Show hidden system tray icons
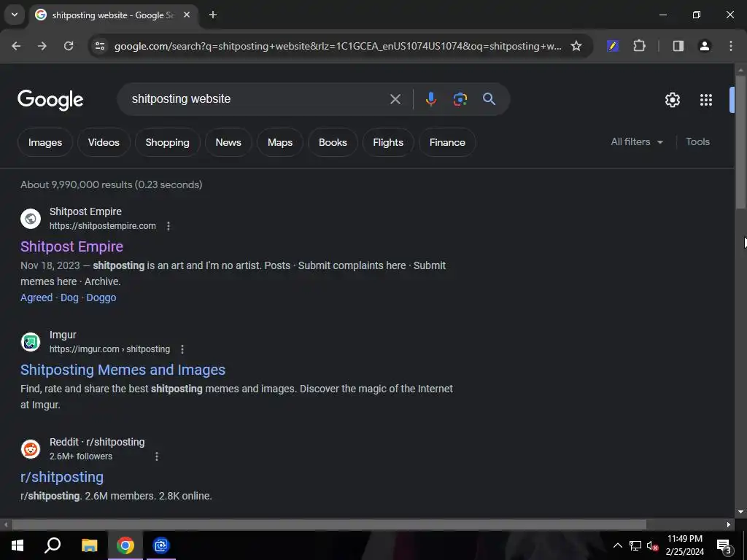The width and height of the screenshot is (747, 560). tap(617, 545)
